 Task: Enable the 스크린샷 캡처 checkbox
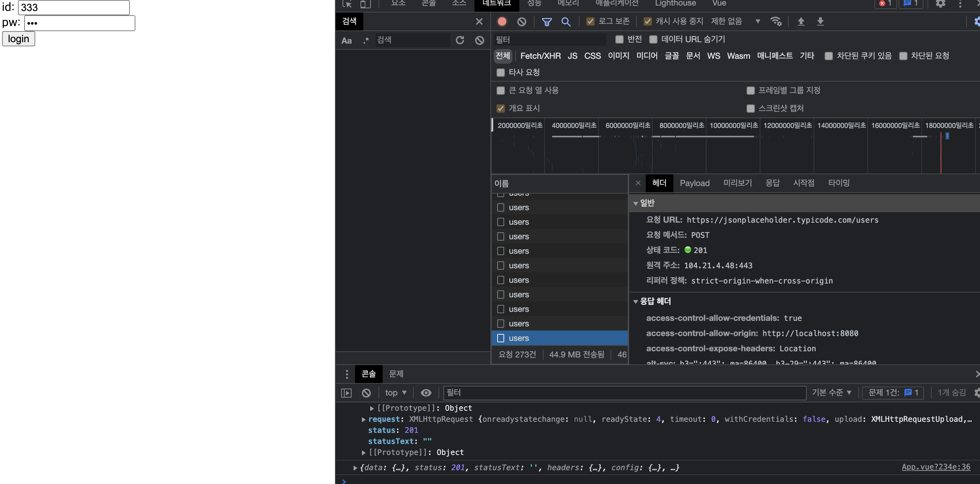pyautogui.click(x=750, y=109)
